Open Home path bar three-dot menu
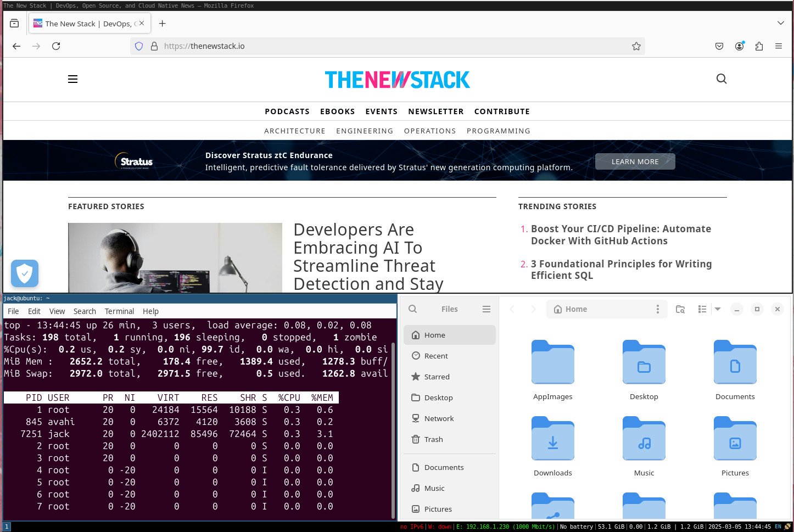 coord(657,309)
